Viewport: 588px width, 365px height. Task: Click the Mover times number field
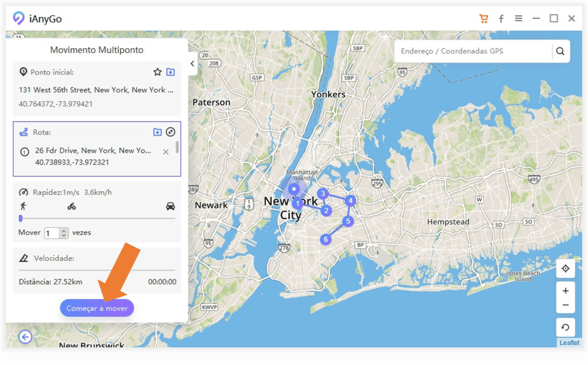pos(52,233)
